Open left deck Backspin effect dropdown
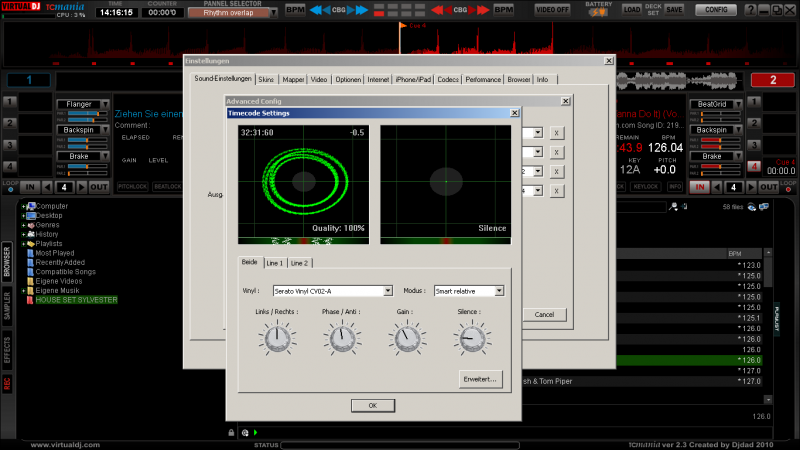The width and height of the screenshot is (800, 450). click(105, 130)
